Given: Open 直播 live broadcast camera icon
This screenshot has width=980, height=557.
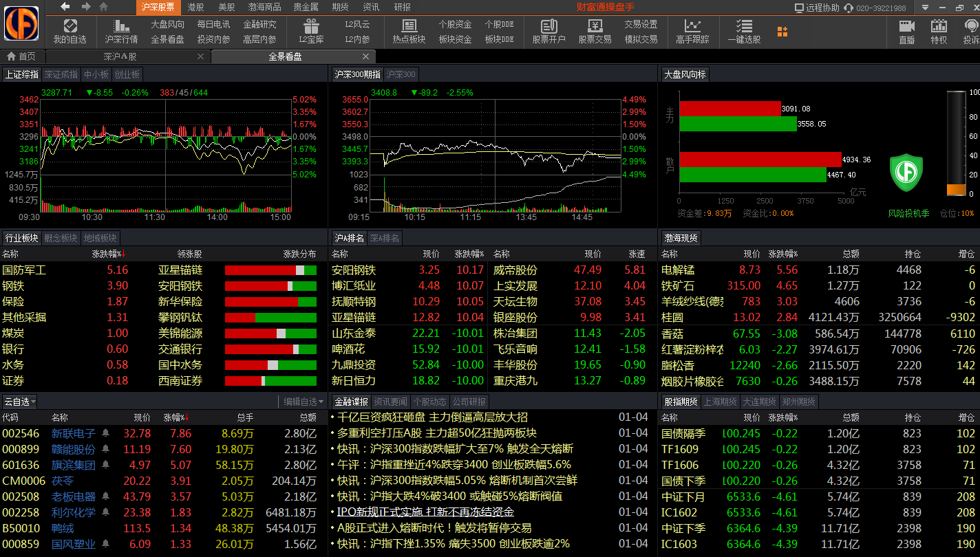Looking at the screenshot, I should point(906,27).
